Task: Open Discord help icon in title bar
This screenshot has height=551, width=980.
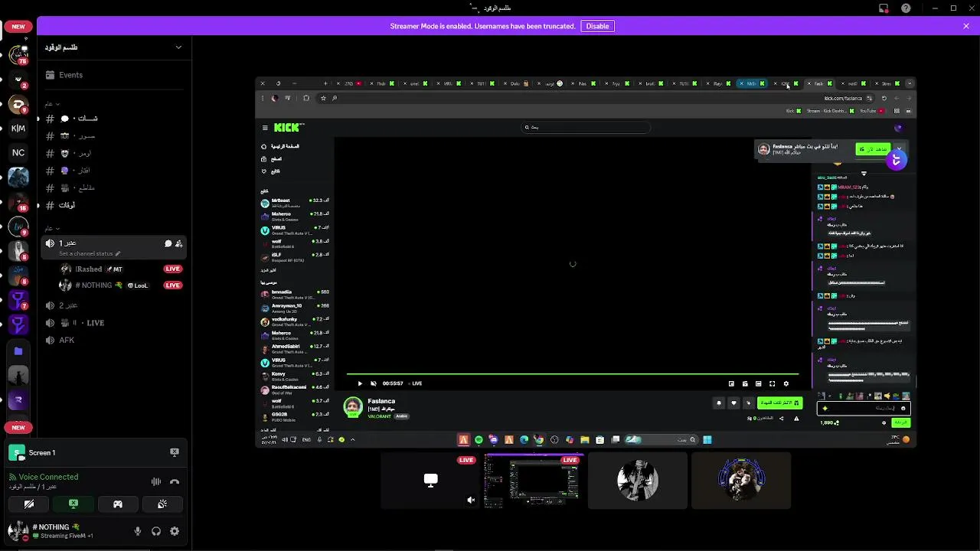Action: [906, 8]
